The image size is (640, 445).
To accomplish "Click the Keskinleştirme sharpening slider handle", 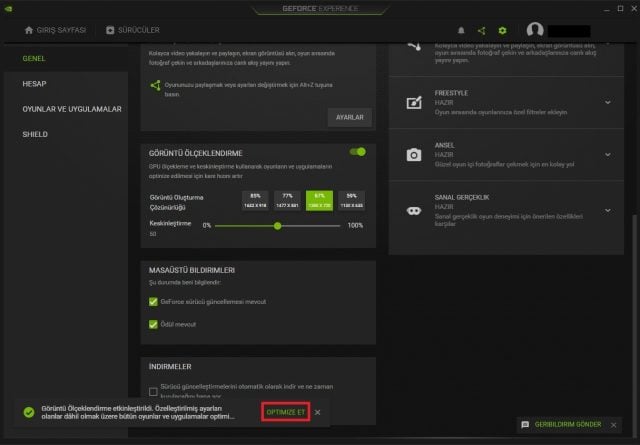I will (x=278, y=226).
